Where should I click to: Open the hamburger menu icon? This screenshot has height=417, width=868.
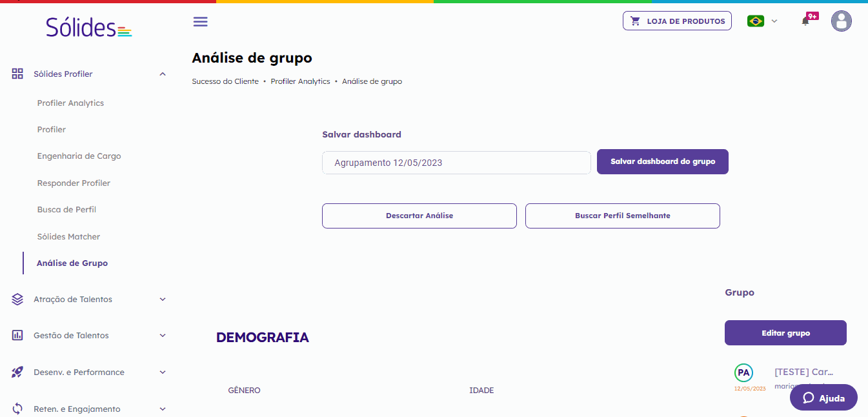201,21
